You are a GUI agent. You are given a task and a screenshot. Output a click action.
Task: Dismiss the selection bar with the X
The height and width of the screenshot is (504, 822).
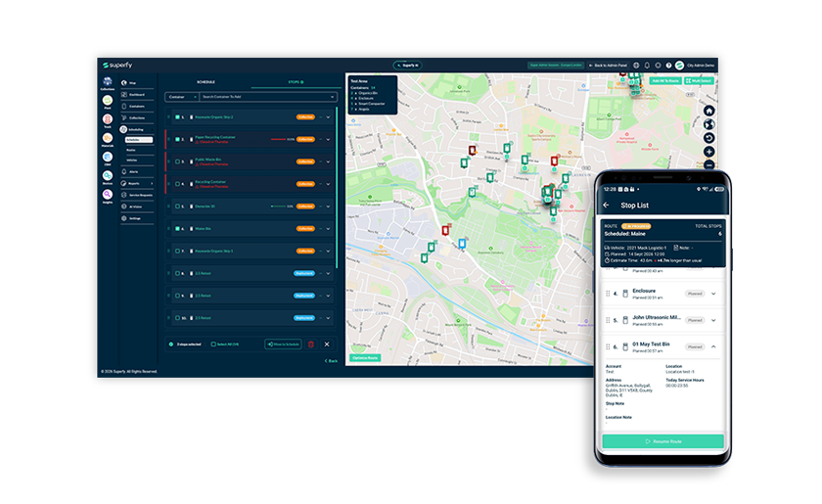pos(327,344)
